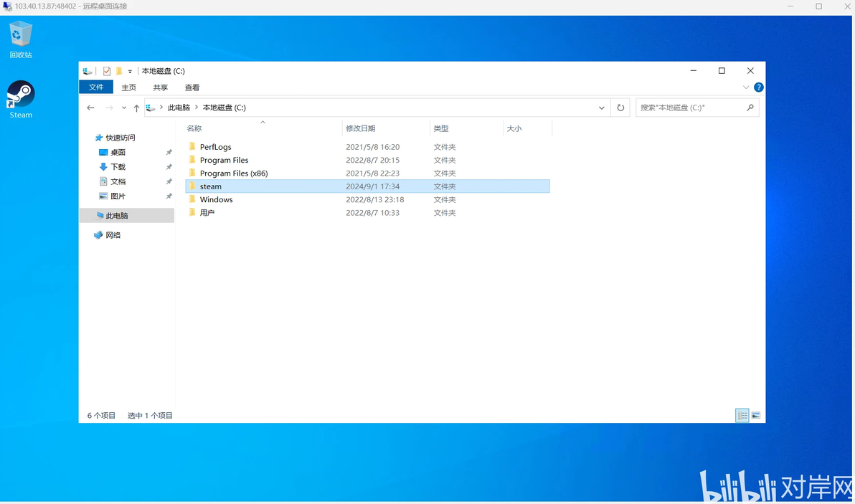Expand the breadcrumb arrow after 此电脑
Viewport: 855px width, 504px height.
[x=197, y=108]
